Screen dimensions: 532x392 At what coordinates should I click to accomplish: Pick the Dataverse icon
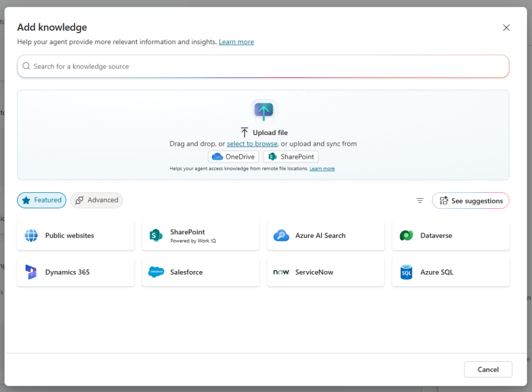[406, 236]
